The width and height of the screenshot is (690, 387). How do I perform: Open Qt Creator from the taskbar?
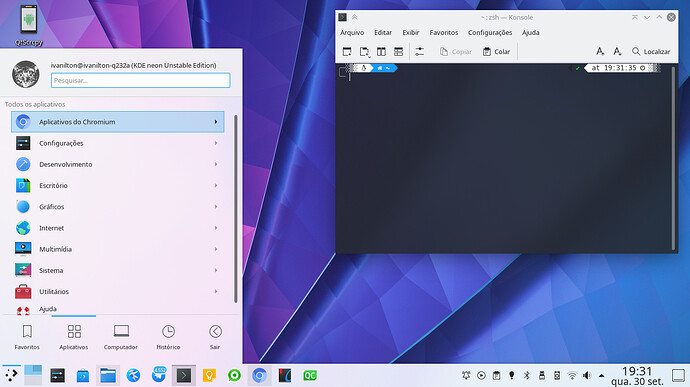pos(310,375)
